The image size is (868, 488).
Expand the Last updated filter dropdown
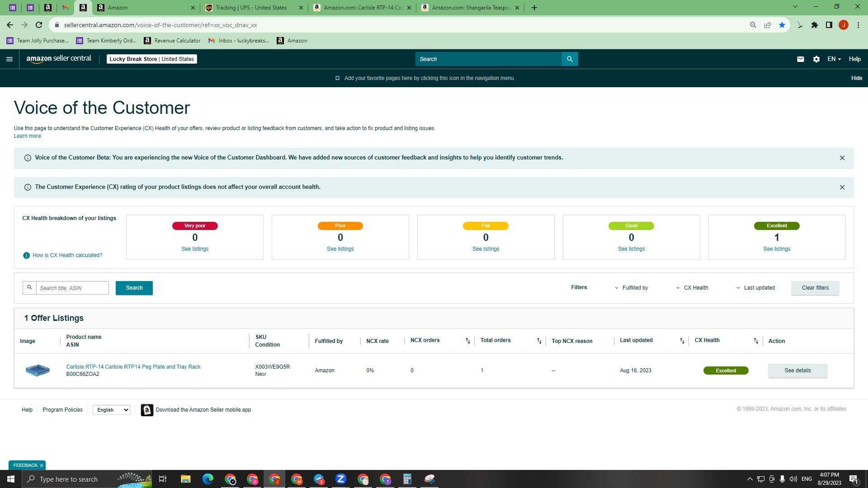755,288
